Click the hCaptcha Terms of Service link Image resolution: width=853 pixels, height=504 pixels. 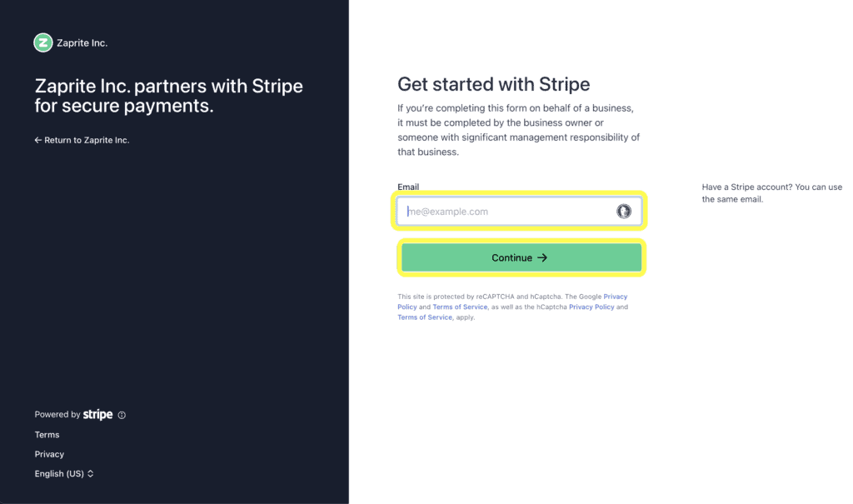[x=424, y=317]
